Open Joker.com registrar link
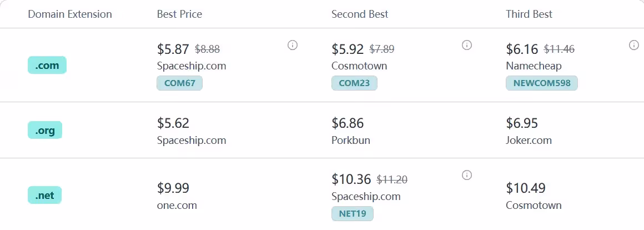This screenshot has height=230, width=644. (x=529, y=140)
